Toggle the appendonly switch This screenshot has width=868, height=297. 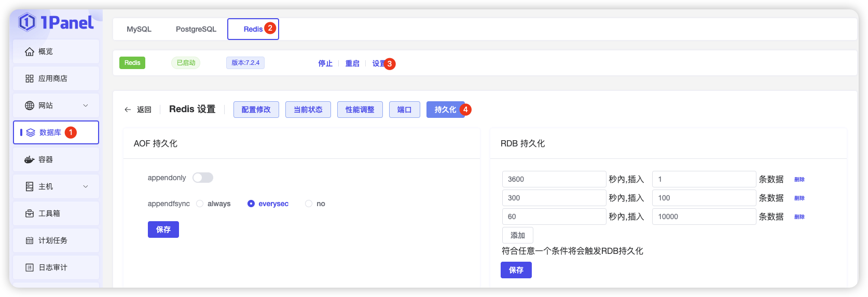coord(203,178)
